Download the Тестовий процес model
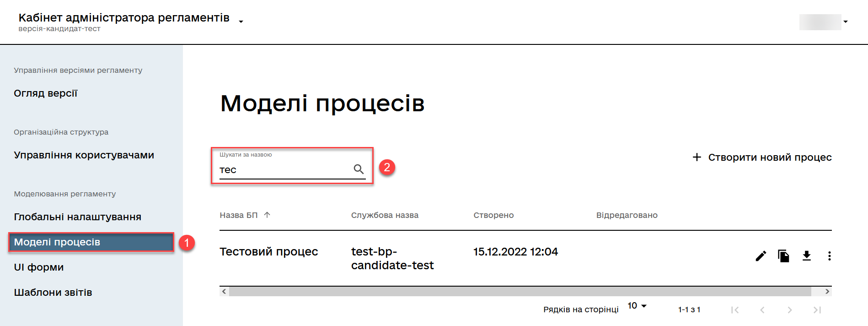Screen dimensions: 868x326 tap(807, 256)
